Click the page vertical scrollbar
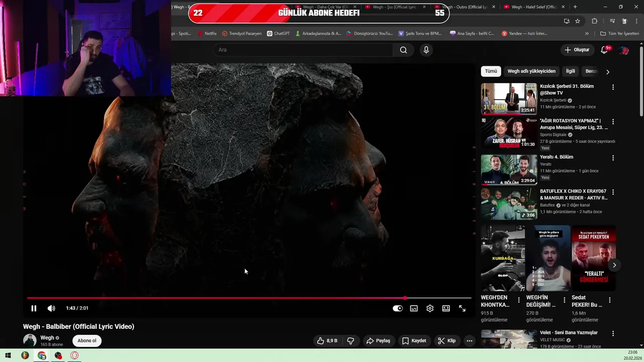Image resolution: width=644 pixels, height=362 pixels. pos(641,80)
